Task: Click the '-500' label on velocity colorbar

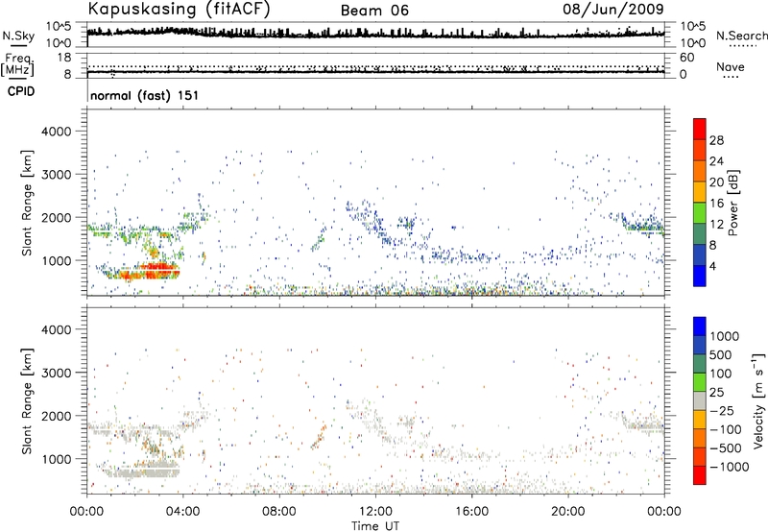Action: [725, 448]
